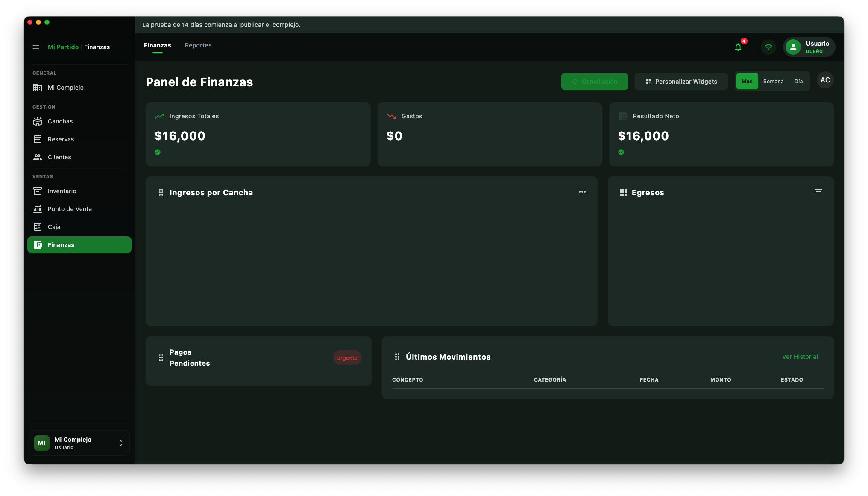Click Últimos Movimientos drag handle
This screenshot has width=868, height=496.
(397, 357)
